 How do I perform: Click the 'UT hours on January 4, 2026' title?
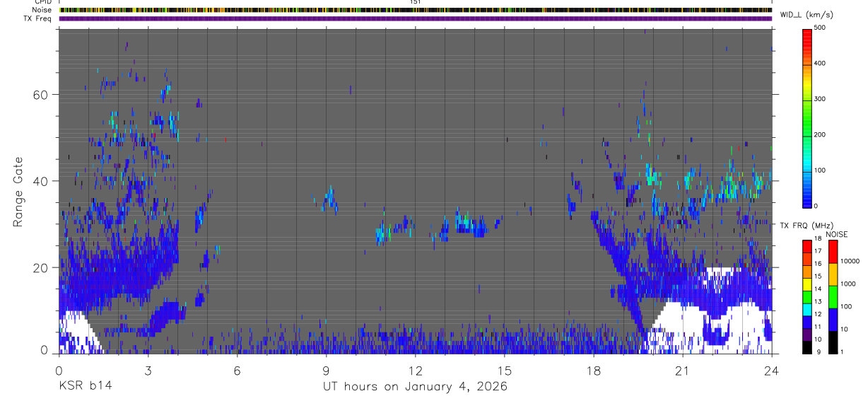[415, 387]
